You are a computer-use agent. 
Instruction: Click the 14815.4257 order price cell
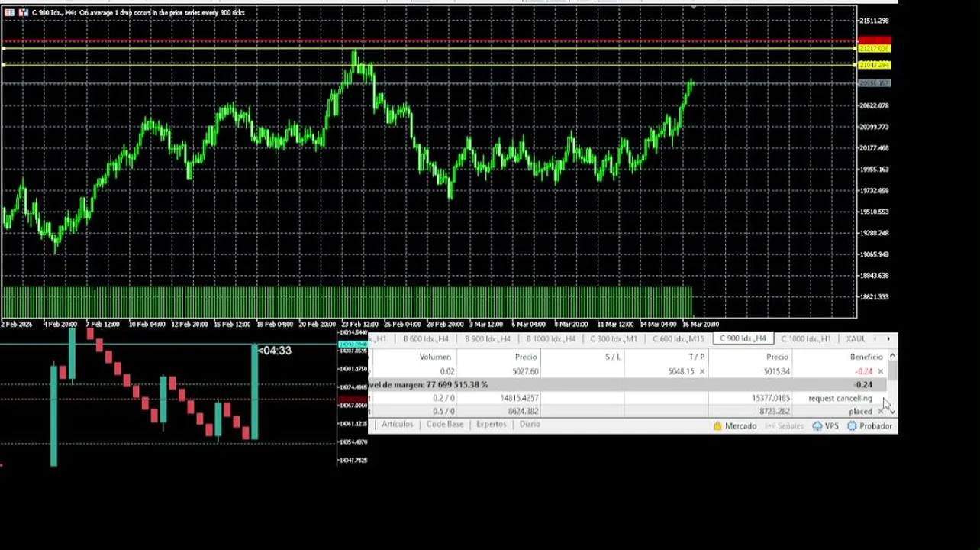[x=519, y=399]
